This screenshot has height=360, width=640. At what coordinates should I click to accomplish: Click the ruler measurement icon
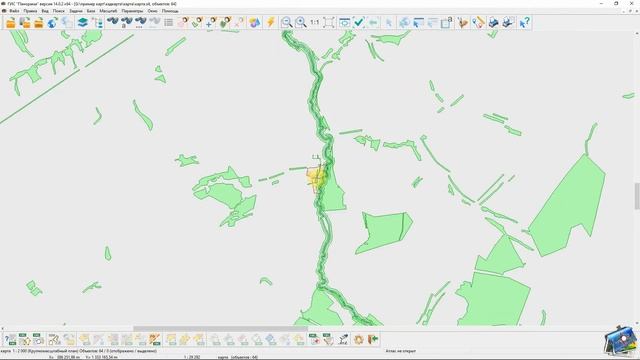tap(478, 22)
